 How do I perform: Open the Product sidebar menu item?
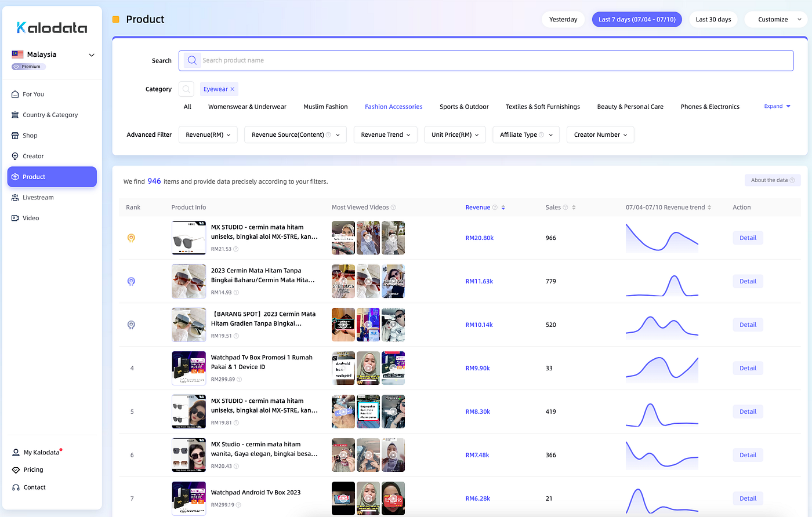(x=52, y=177)
